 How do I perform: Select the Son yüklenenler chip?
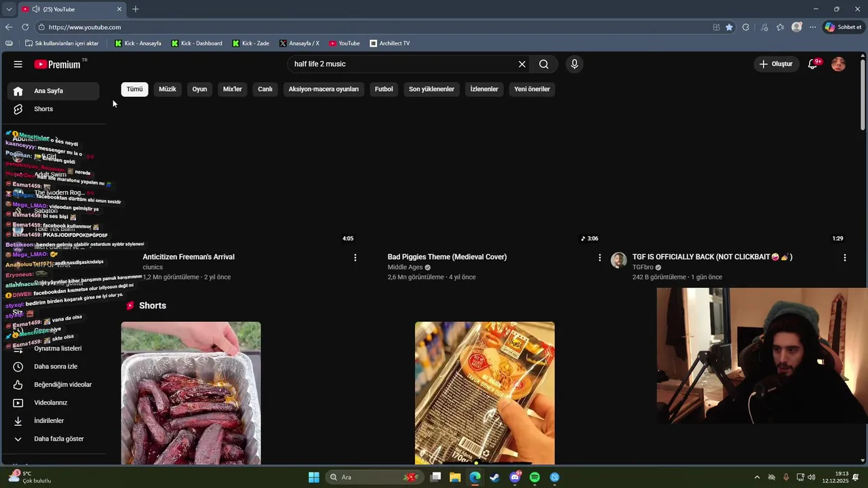431,89
